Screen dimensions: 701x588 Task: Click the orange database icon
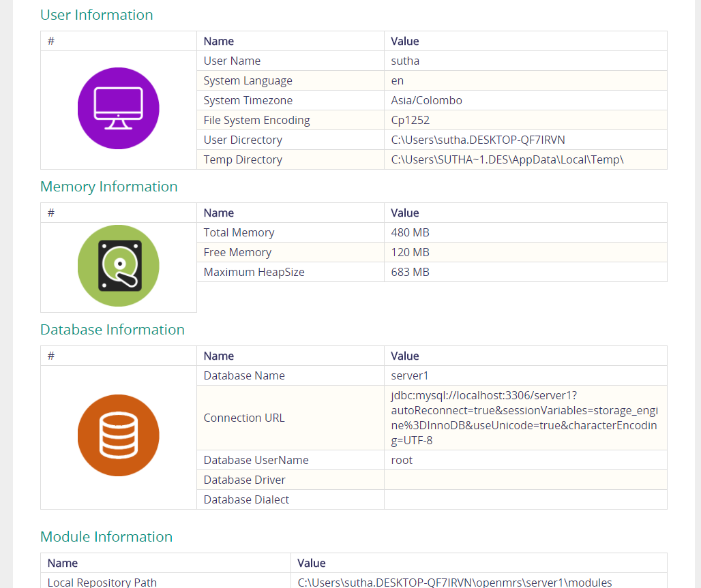tap(119, 435)
